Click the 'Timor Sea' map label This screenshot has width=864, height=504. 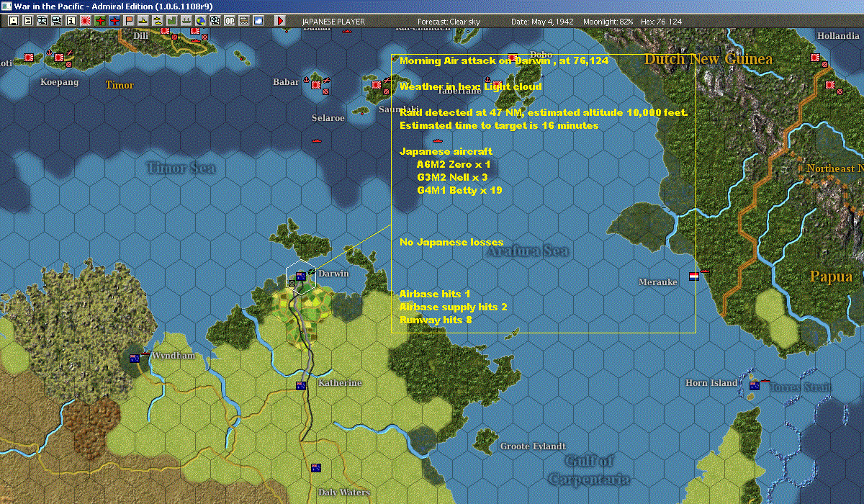click(x=181, y=168)
